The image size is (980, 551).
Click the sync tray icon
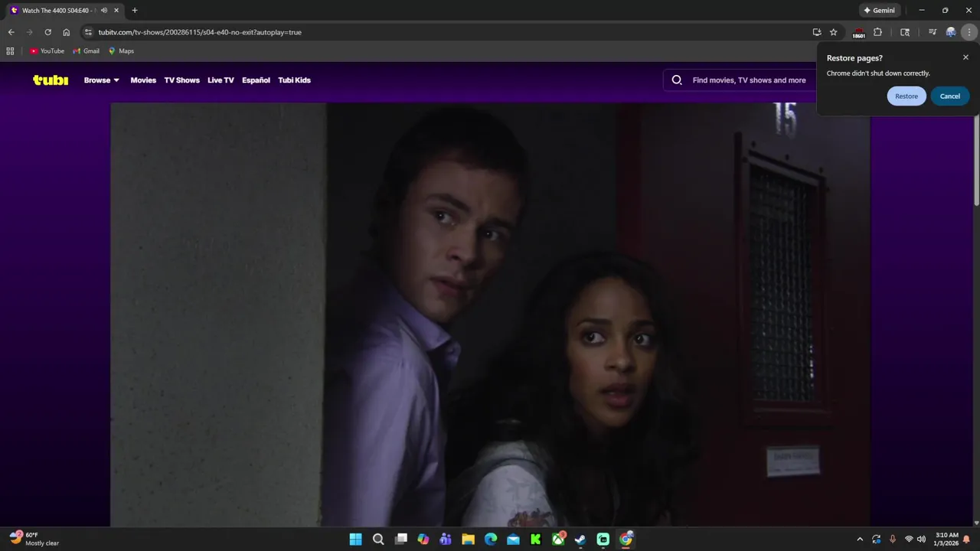(877, 540)
